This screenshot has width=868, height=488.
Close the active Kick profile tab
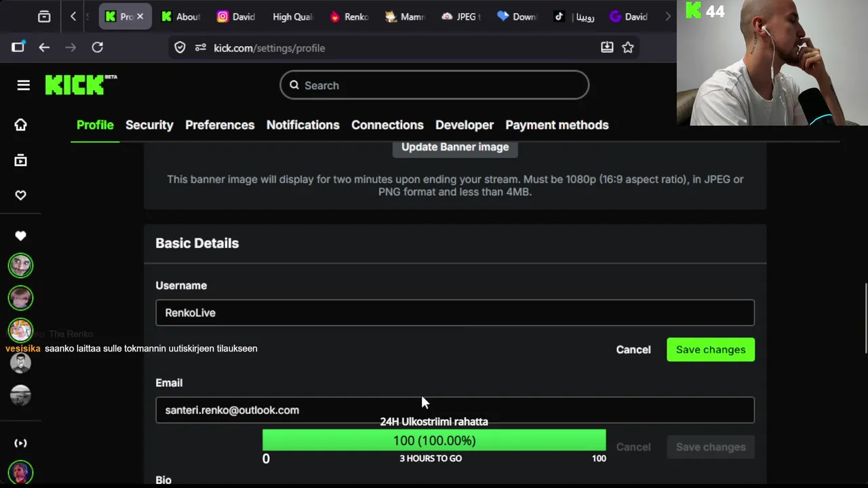(140, 16)
